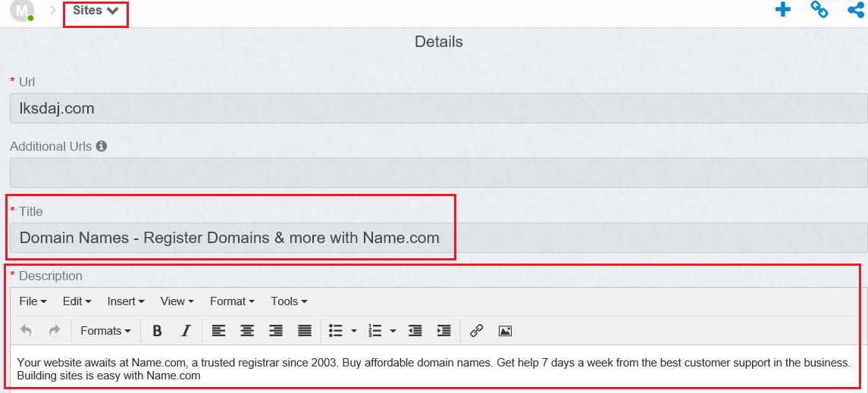Open the Insert menu in editor

click(126, 301)
